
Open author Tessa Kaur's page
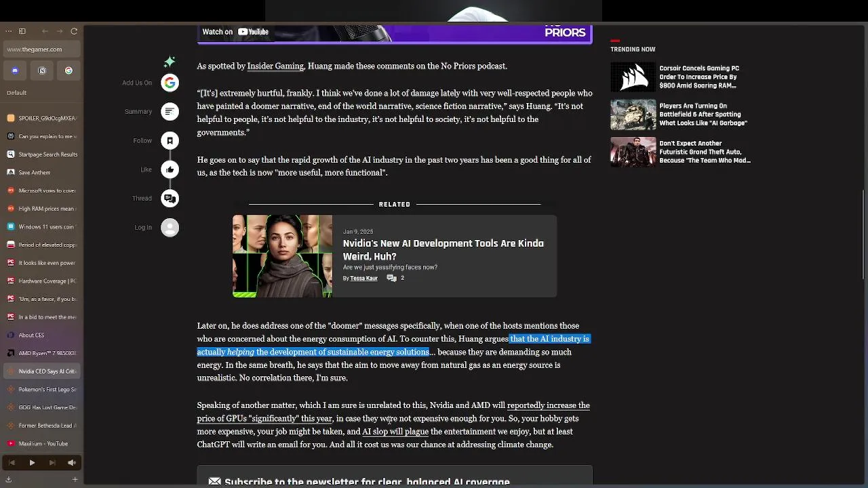click(363, 278)
